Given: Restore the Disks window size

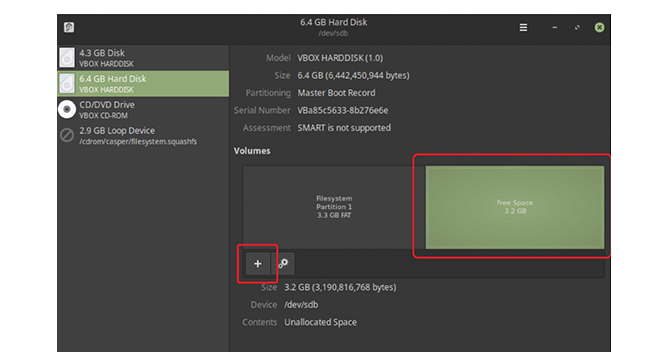Looking at the screenshot, I should pos(577,27).
